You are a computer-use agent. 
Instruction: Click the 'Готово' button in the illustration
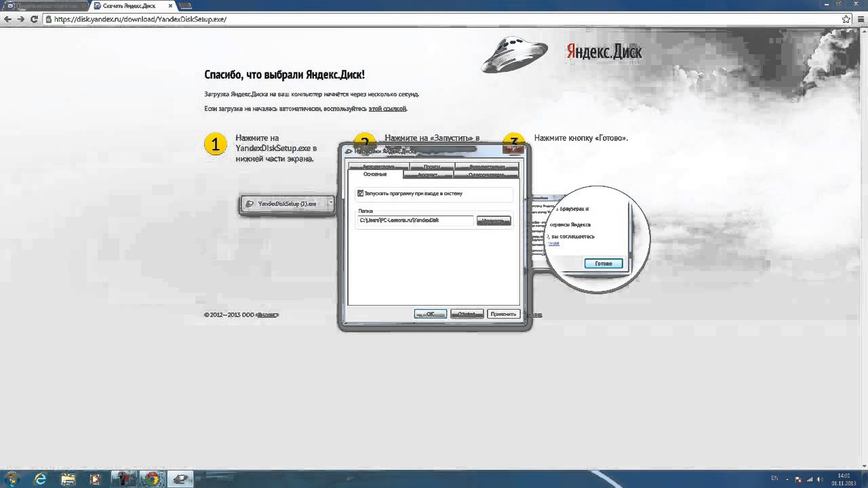click(x=604, y=263)
